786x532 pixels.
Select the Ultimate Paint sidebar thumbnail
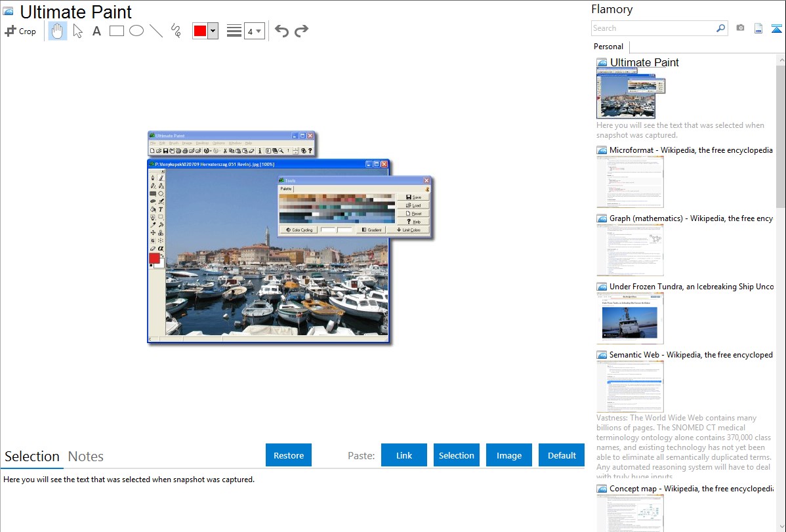click(631, 94)
